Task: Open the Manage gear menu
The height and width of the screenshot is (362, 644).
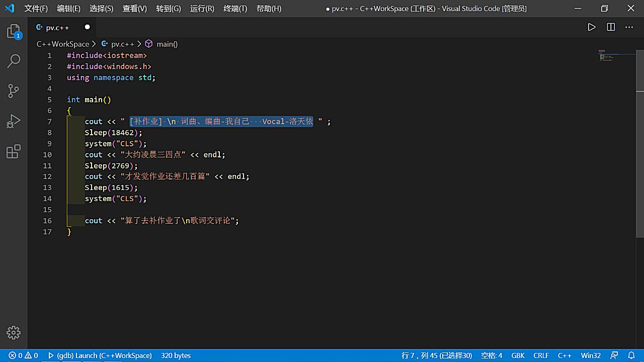Action: pos(14,332)
